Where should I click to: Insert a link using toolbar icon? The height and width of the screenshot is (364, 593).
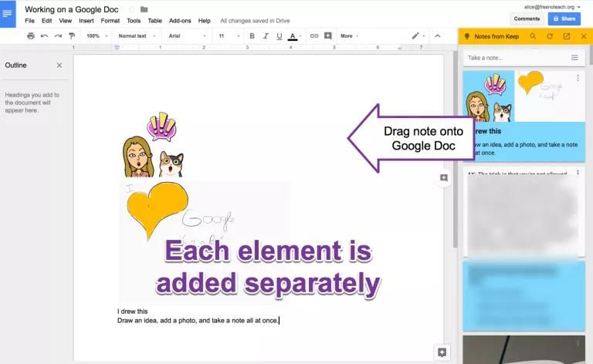pyautogui.click(x=313, y=36)
